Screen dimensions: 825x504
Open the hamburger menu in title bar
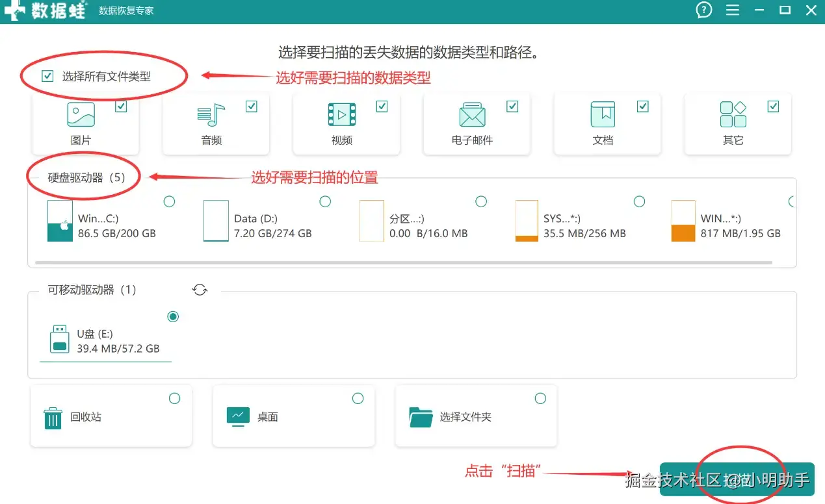[x=733, y=10]
